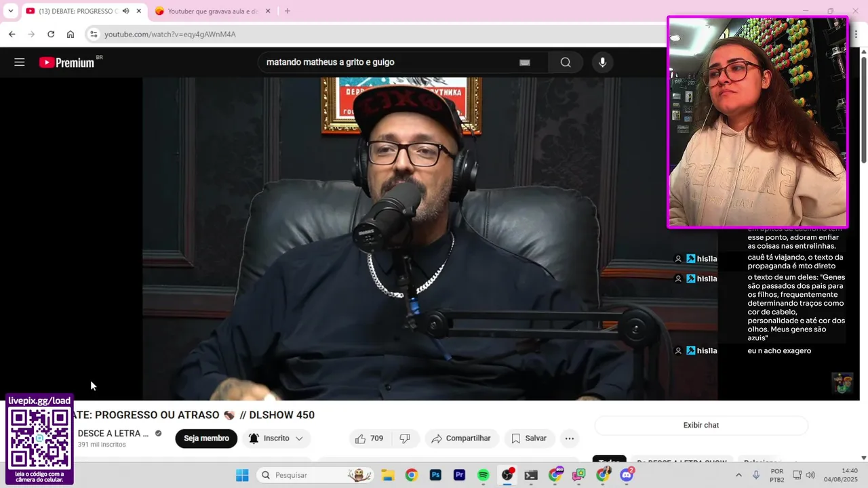Close the DEBATE tab
Viewport: 868px width, 488px height.
click(x=139, y=11)
